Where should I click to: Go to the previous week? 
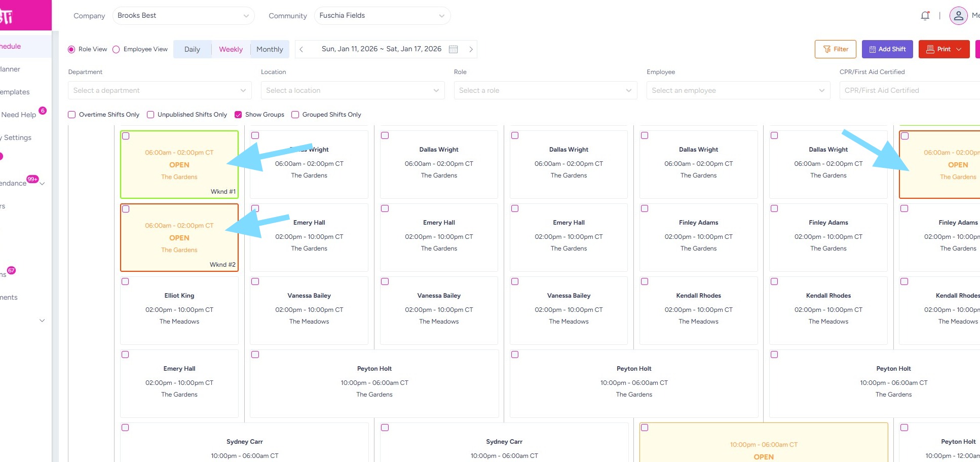(301, 49)
